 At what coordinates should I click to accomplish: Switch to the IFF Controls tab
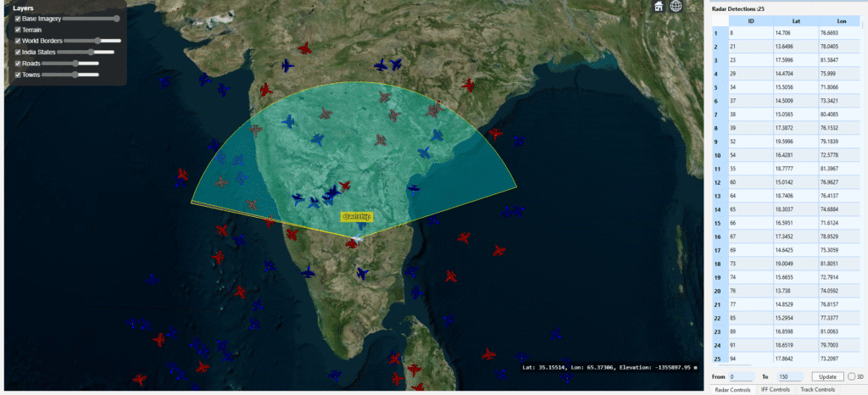776,389
